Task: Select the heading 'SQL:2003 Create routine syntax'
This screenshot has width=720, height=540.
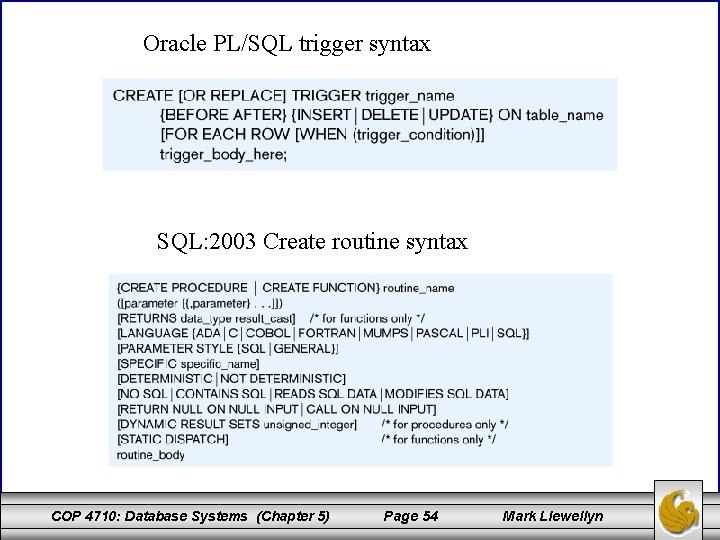Action: tap(312, 242)
